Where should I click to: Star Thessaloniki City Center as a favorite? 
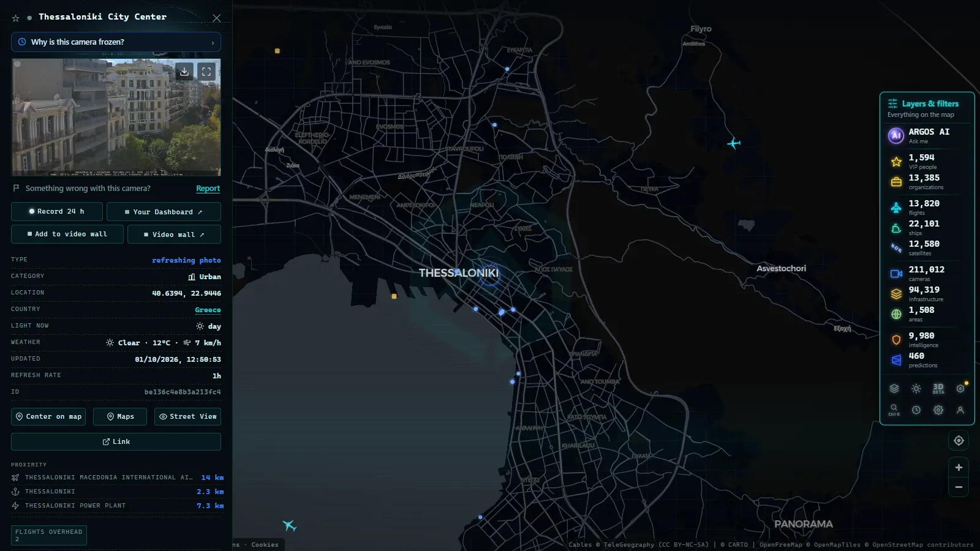click(16, 18)
